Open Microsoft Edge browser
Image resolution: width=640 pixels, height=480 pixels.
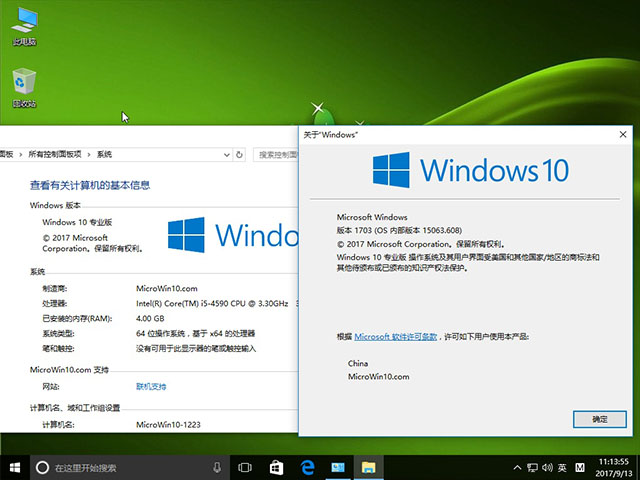point(307,467)
